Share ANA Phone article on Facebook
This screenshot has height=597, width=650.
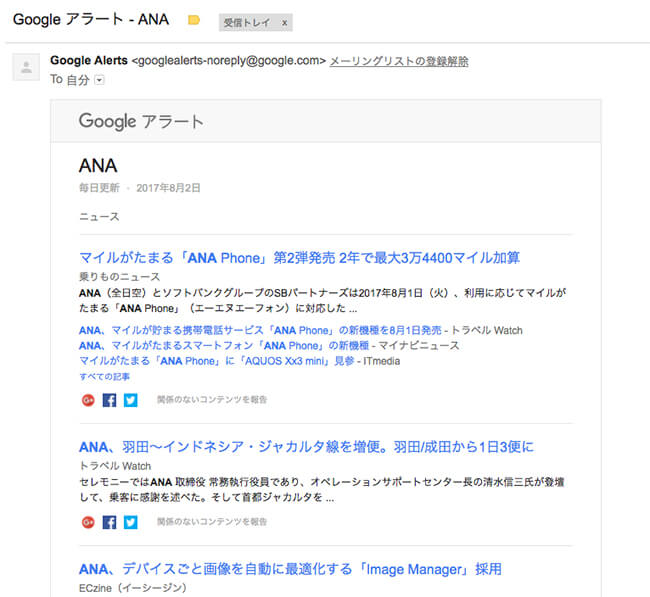[x=109, y=400]
